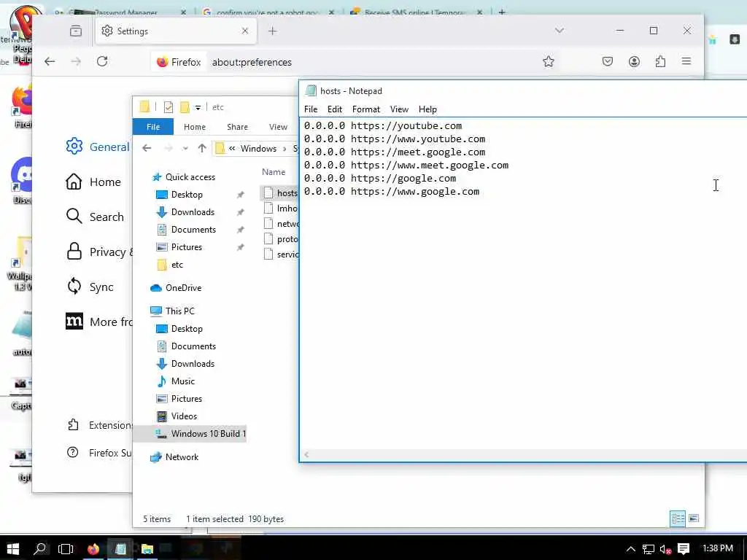This screenshot has height=560, width=747.
Task: Select This PC in navigation pane
Action: 172,311
